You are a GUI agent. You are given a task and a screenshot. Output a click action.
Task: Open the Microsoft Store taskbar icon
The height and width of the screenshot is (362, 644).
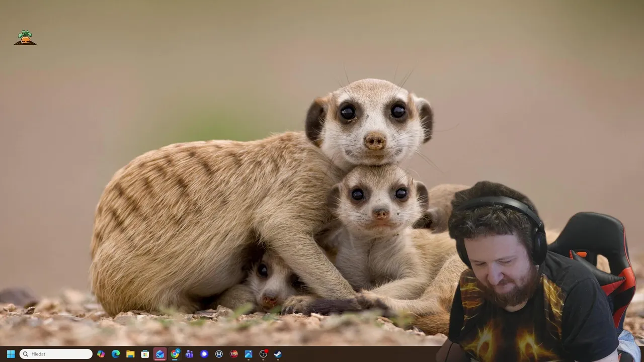pos(145,354)
